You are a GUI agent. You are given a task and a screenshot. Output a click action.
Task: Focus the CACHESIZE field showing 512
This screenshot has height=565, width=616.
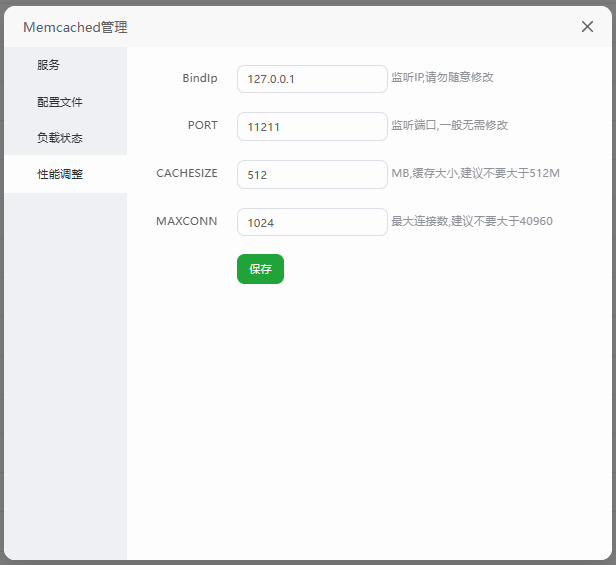pos(312,174)
